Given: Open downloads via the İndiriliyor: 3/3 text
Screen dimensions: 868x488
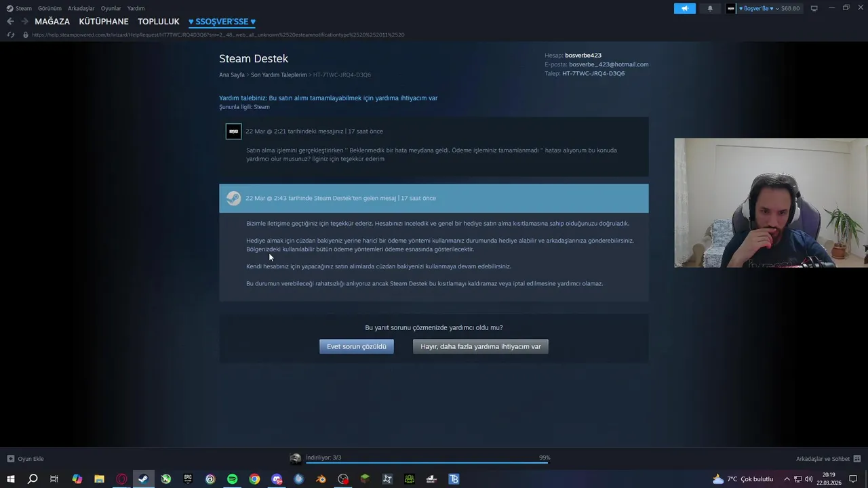Looking at the screenshot, I should [x=323, y=458].
